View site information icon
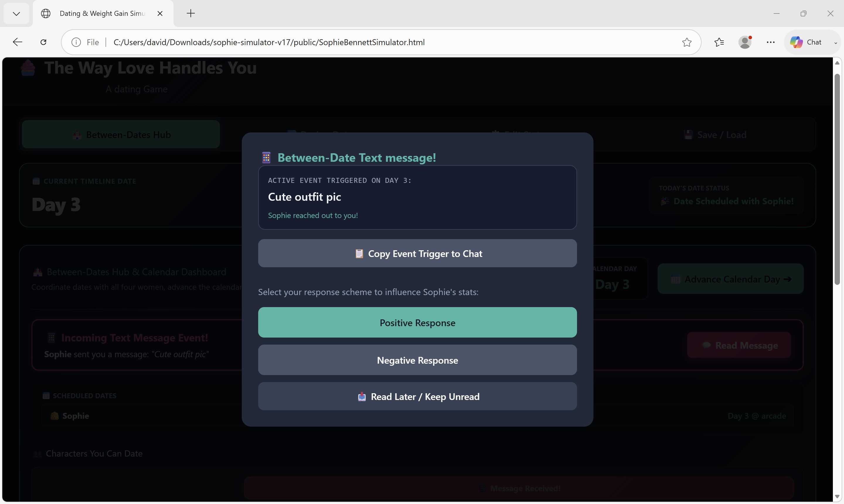 [x=76, y=42]
